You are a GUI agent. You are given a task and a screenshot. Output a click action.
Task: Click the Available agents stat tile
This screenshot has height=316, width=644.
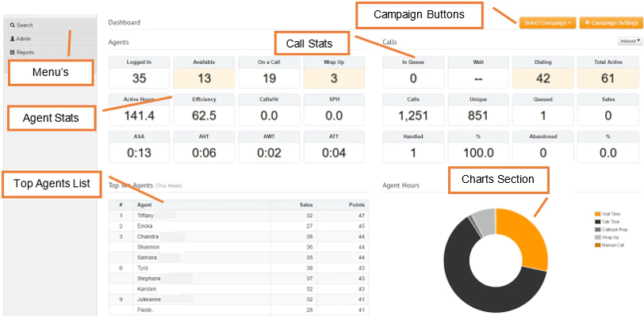coord(204,73)
